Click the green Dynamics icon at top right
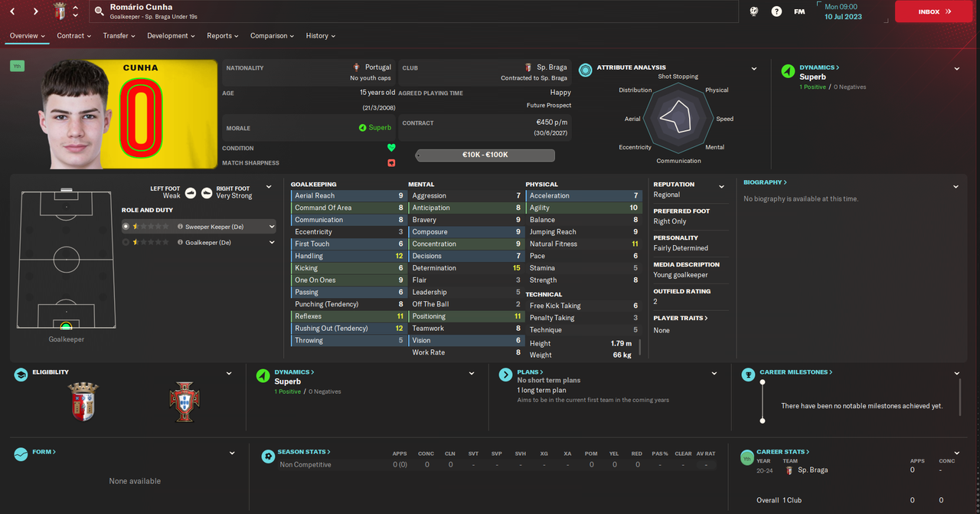Viewport: 980px width, 514px height. tap(788, 71)
